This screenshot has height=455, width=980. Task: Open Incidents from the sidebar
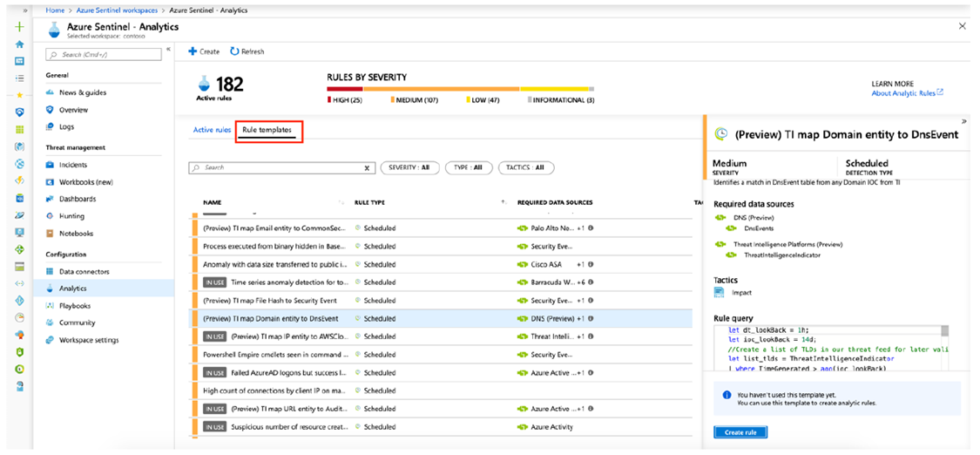(x=72, y=165)
